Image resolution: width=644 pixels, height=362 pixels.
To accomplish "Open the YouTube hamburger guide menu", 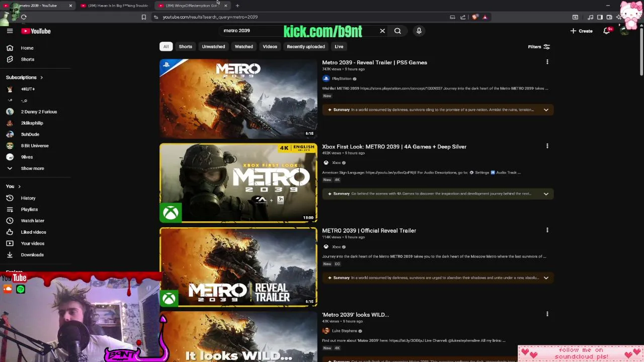I will pos(10,31).
